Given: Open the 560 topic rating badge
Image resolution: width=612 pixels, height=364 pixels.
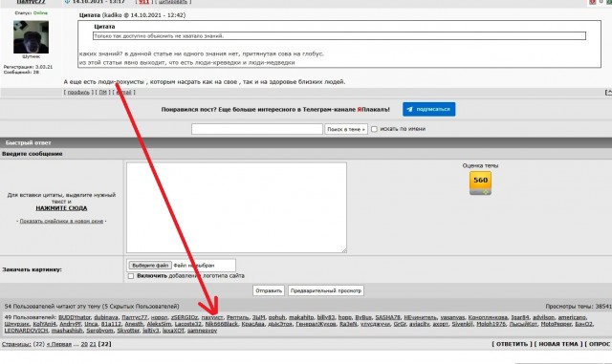Looking at the screenshot, I should click(480, 182).
